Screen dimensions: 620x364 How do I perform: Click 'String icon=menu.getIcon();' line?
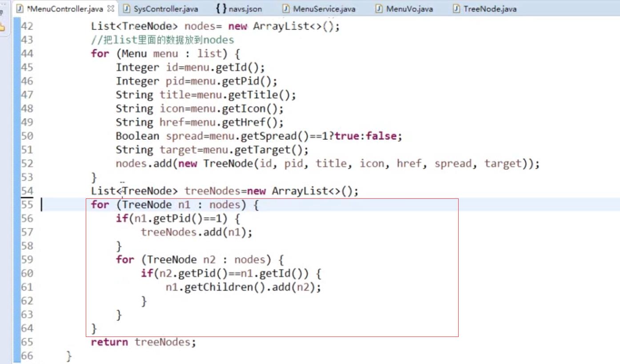pos(200,109)
